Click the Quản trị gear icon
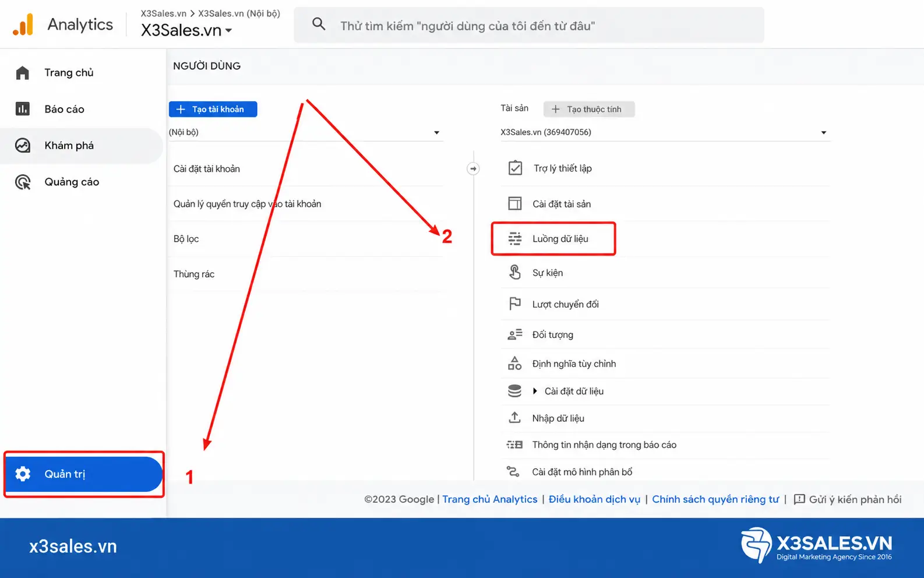924x578 pixels. pos(23,474)
